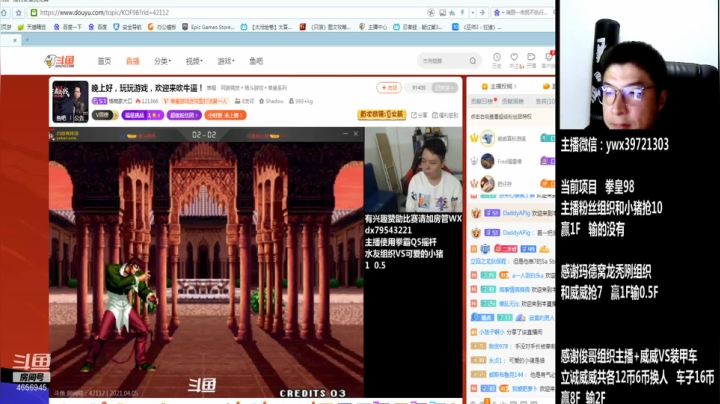Click the search magnifier icon
Screen dimensions: 720x404
pos(473,61)
